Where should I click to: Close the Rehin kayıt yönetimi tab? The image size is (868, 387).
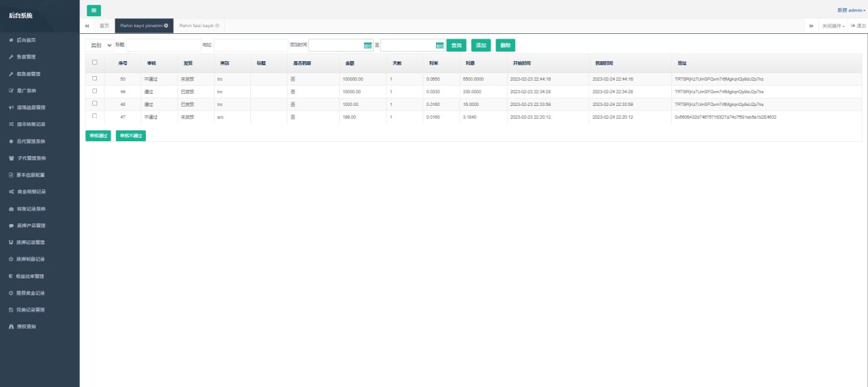tap(166, 26)
